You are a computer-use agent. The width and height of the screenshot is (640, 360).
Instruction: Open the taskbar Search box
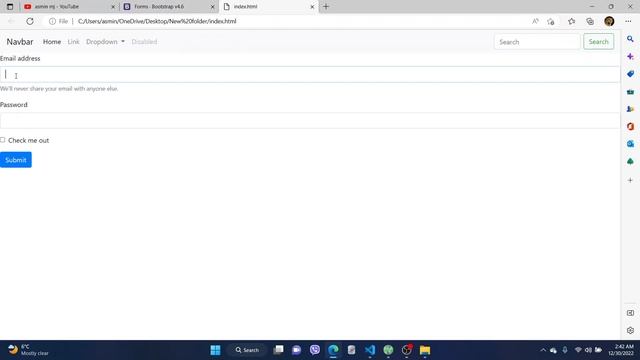pos(247,350)
